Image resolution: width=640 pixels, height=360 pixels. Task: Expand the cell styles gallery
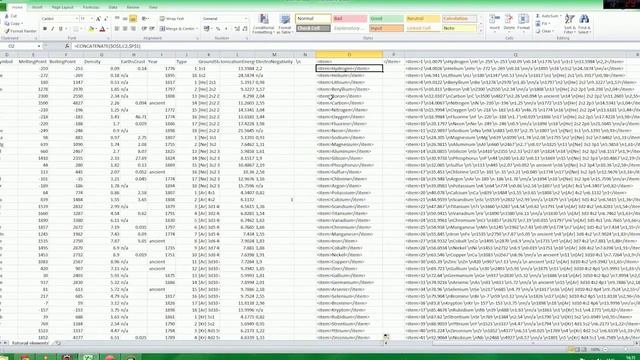[480, 31]
